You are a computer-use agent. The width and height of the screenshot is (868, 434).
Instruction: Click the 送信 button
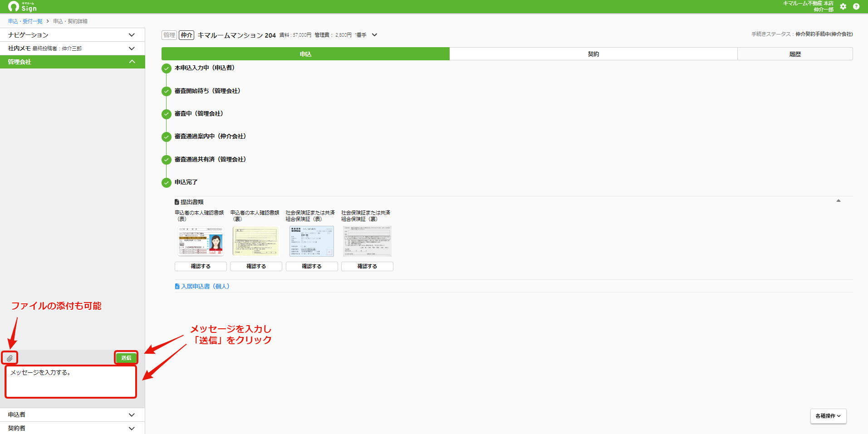click(x=126, y=358)
